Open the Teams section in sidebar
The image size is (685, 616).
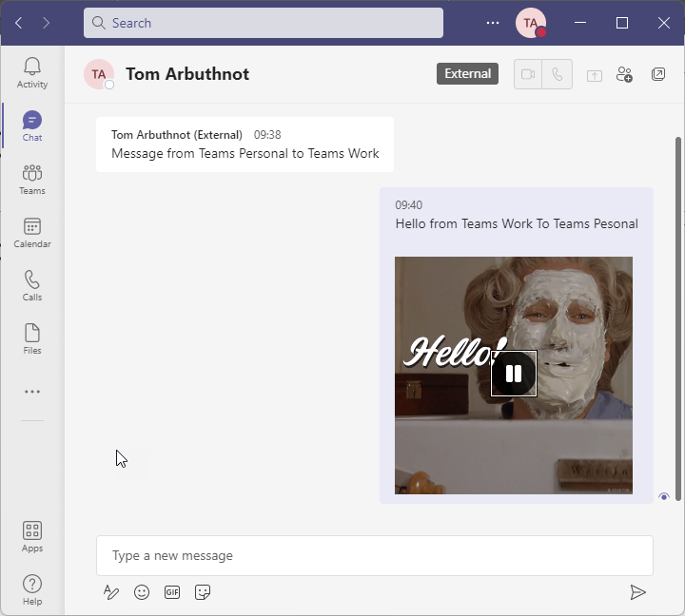(32, 179)
